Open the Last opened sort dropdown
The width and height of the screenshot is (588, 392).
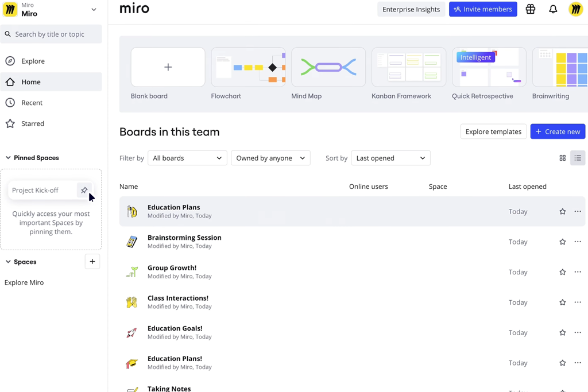[390, 158]
